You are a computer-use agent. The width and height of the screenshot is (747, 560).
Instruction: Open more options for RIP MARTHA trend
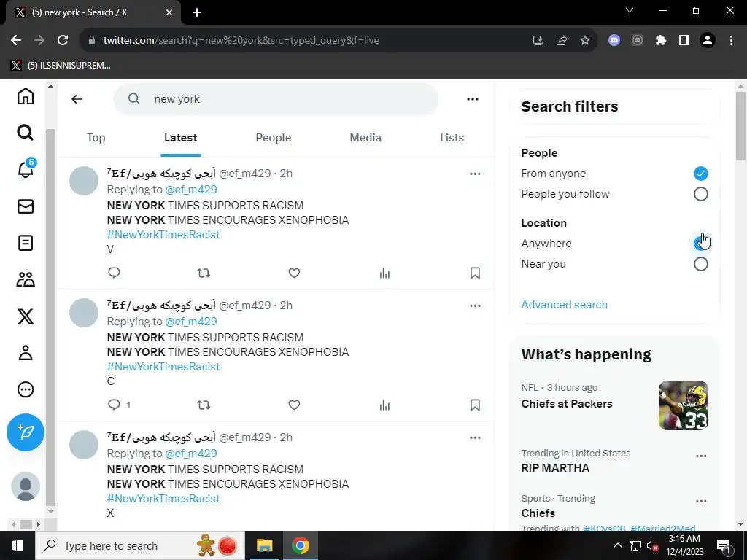click(x=701, y=456)
